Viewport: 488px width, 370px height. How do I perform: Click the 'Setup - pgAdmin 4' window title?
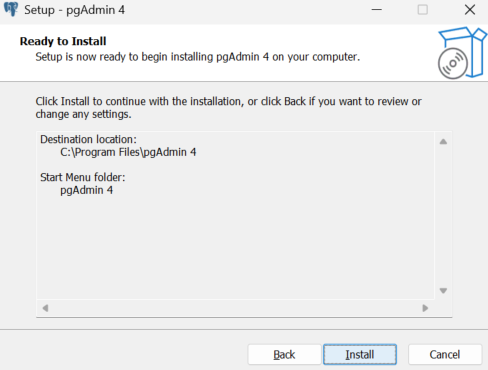[x=75, y=10]
